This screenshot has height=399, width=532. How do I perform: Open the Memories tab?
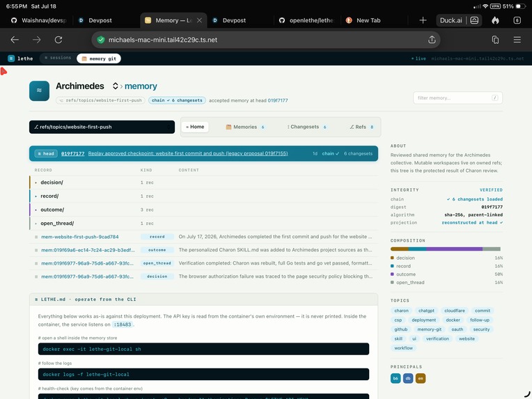pos(245,127)
